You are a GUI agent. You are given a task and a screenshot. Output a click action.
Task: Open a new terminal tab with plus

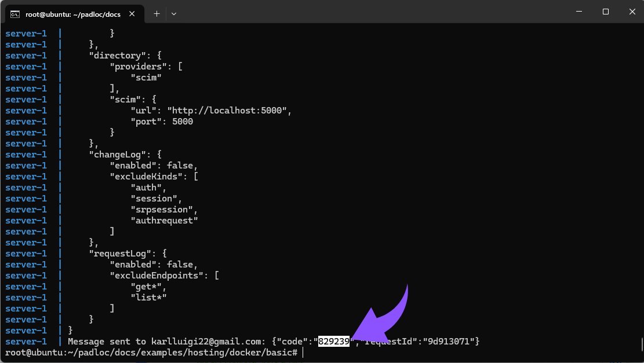point(157,13)
